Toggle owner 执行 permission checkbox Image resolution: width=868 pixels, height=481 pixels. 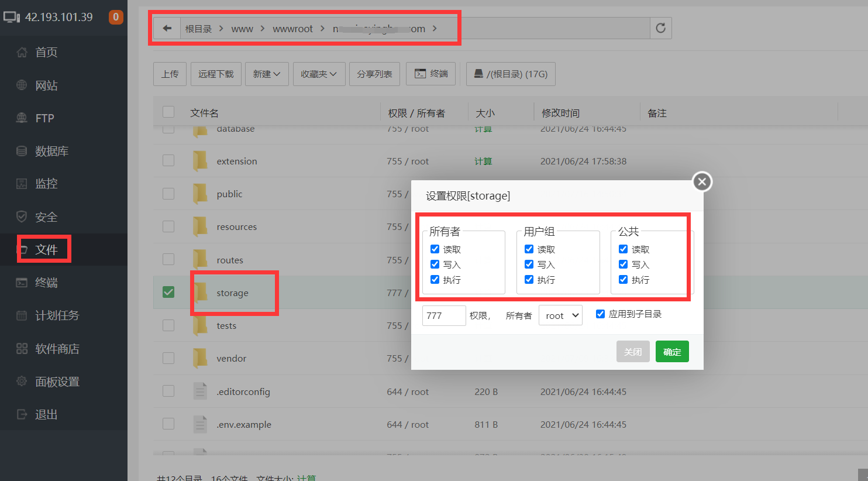[435, 279]
